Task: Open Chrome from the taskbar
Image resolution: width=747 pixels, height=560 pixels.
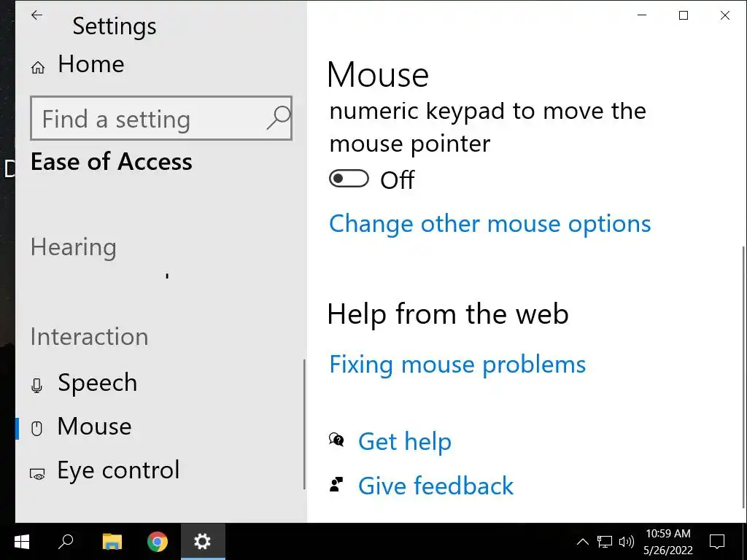Action: pyautogui.click(x=157, y=542)
